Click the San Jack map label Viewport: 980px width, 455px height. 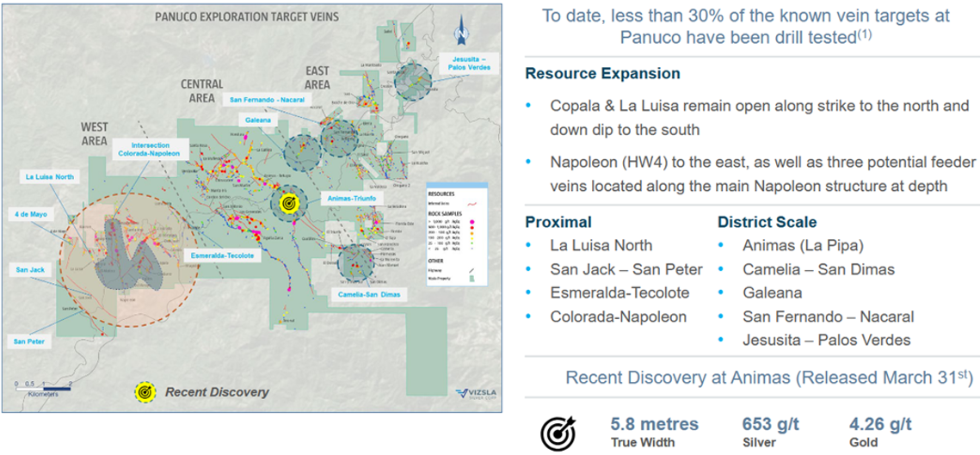pos(30,269)
